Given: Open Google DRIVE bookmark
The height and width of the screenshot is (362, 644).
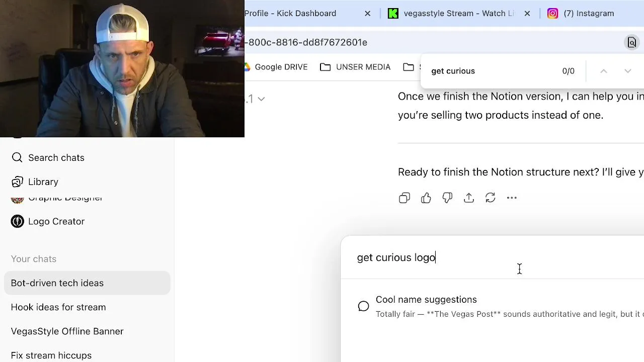Looking at the screenshot, I should click(276, 67).
